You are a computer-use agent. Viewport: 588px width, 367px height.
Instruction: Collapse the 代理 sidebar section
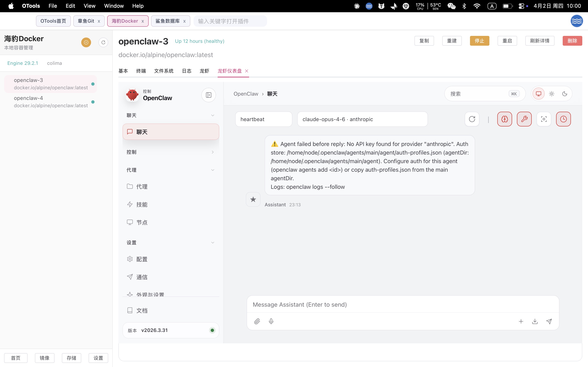(x=170, y=170)
